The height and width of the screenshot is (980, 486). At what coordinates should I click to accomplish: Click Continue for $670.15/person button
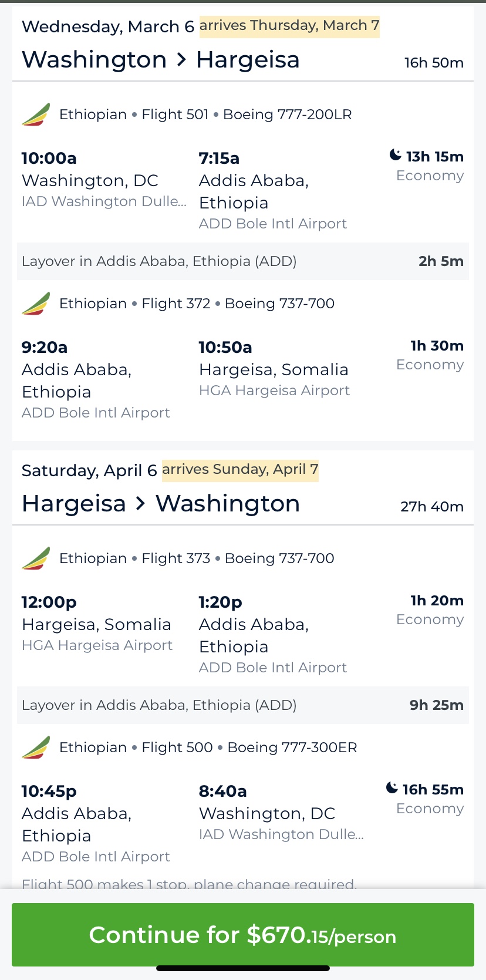(x=243, y=935)
